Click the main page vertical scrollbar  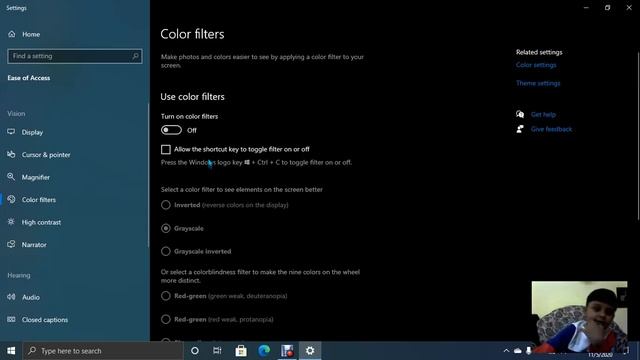(638, 137)
